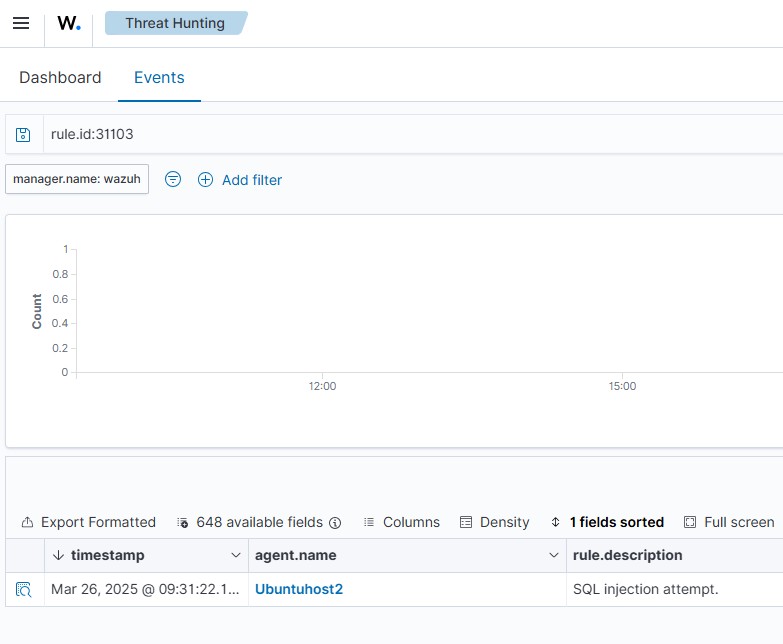Click the saved query disk icon
This screenshot has width=783, height=644.
[23, 134]
